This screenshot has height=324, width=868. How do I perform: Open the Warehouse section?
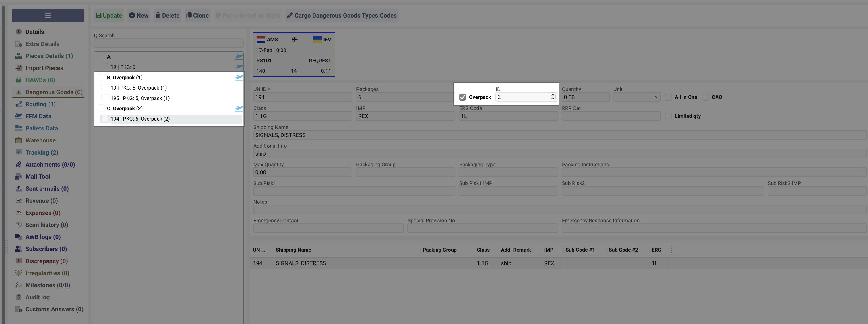tap(40, 140)
